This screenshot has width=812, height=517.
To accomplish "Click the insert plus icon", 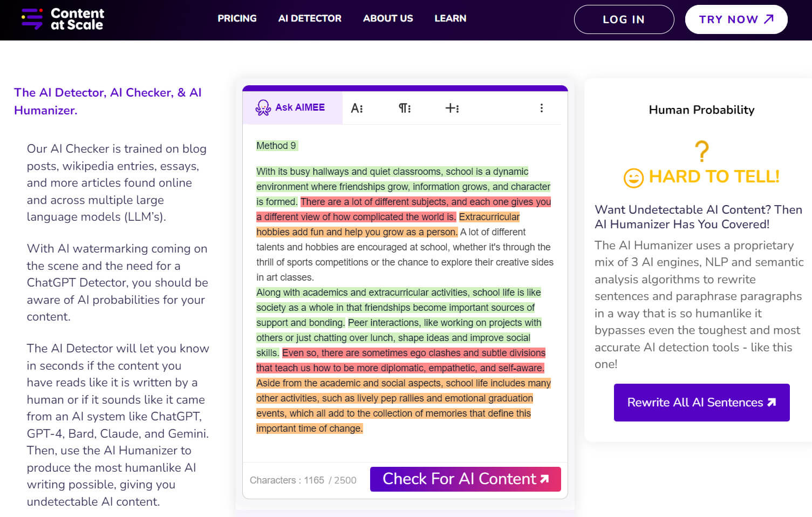I will [x=451, y=107].
